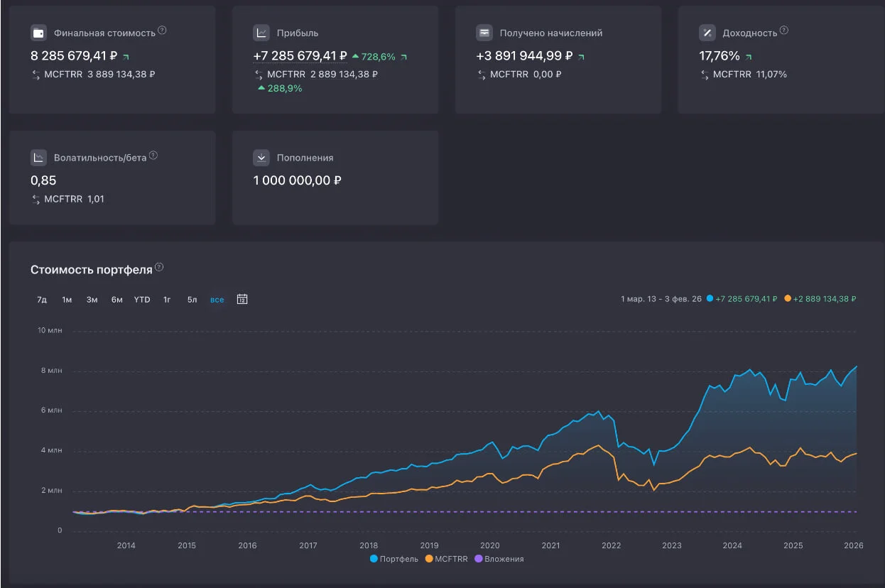The image size is (885, 588).
Task: Select the 7д time range
Action: pos(42,300)
